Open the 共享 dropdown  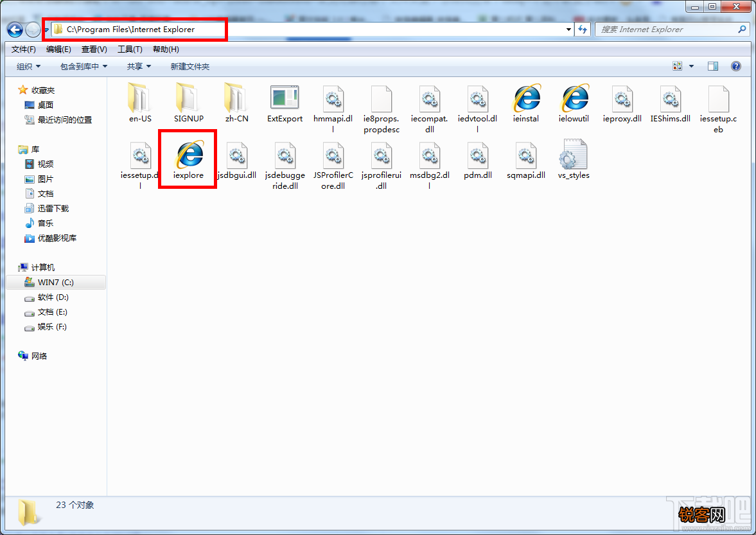(139, 67)
